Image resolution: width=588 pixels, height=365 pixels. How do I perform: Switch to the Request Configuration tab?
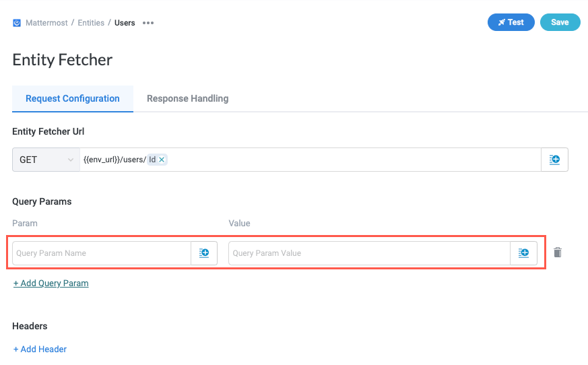tap(73, 98)
